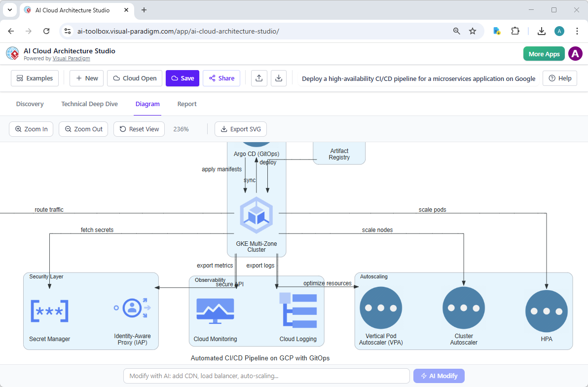Click the Cluster Autoscaler icon
The image size is (588, 387).
pos(463,307)
